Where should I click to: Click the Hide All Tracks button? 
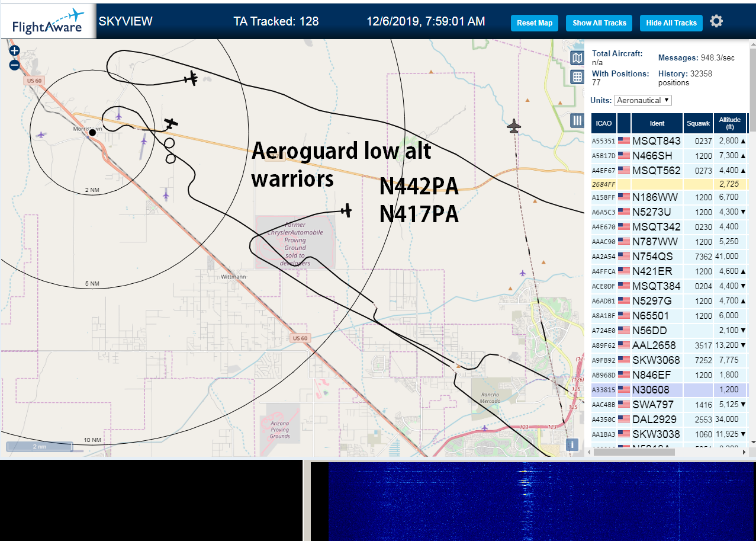(x=671, y=23)
